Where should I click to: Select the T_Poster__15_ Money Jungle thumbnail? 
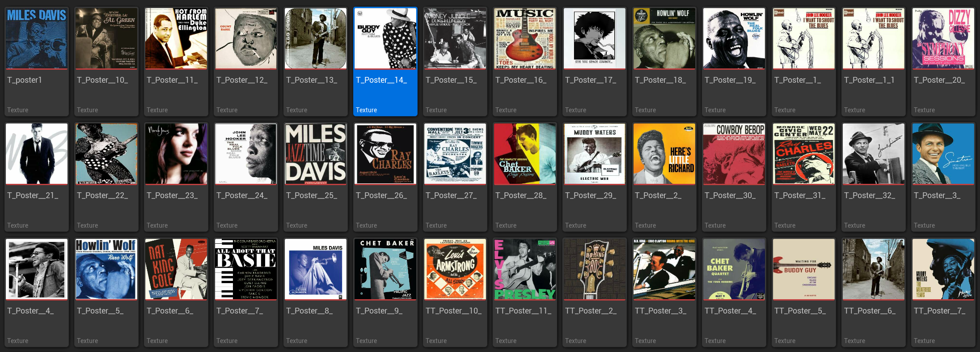(455, 38)
